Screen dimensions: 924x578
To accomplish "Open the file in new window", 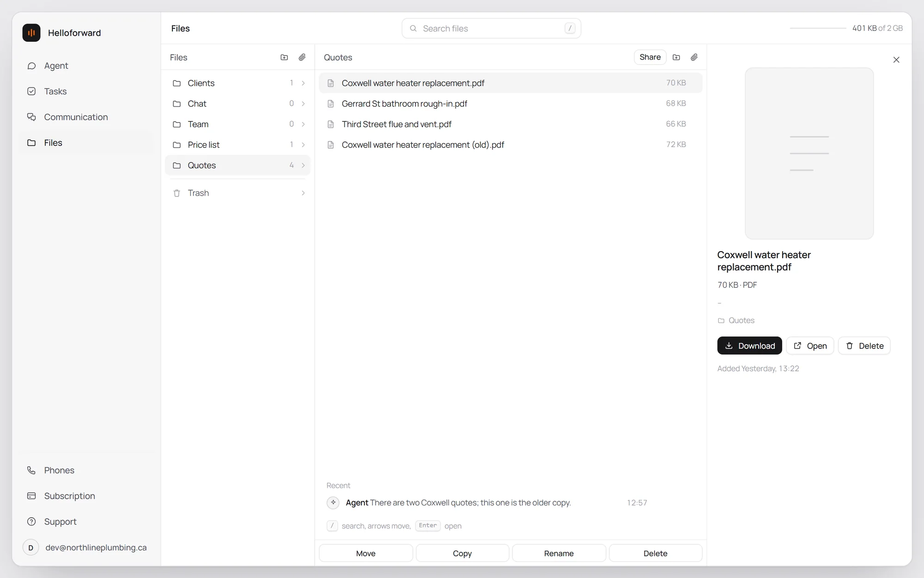I will (x=810, y=346).
